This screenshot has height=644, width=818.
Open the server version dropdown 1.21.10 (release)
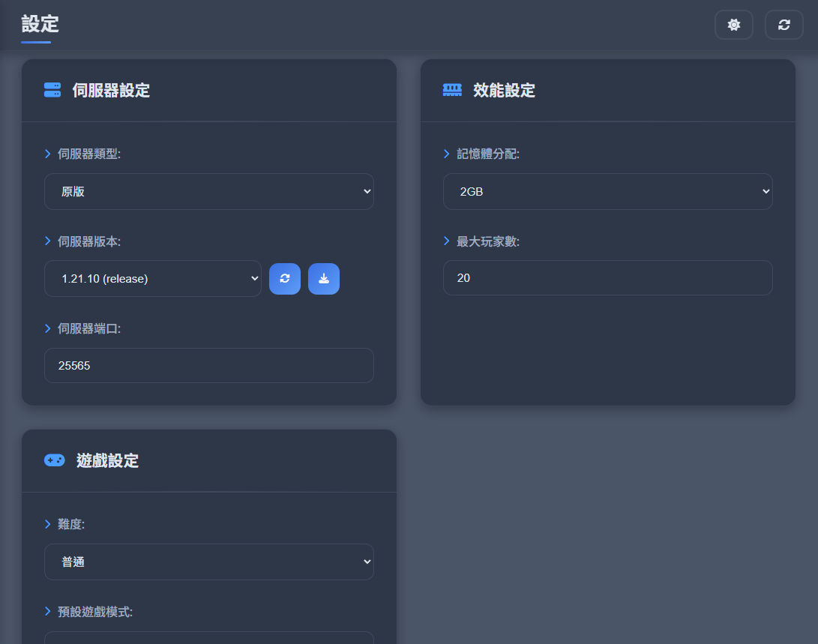[x=152, y=279]
